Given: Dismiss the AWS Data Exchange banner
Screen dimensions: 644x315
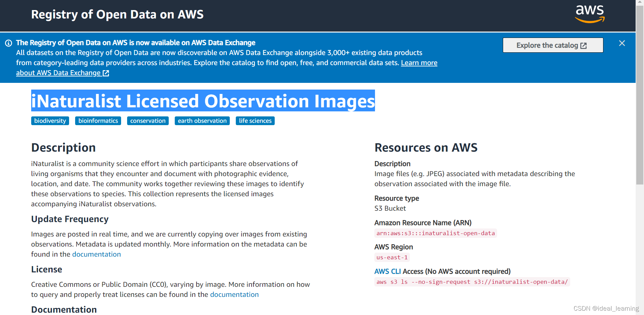Looking at the screenshot, I should click(622, 43).
